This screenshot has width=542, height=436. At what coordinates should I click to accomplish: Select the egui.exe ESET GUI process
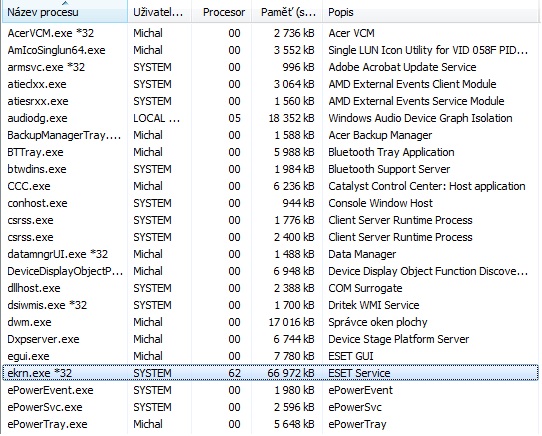coord(271,356)
